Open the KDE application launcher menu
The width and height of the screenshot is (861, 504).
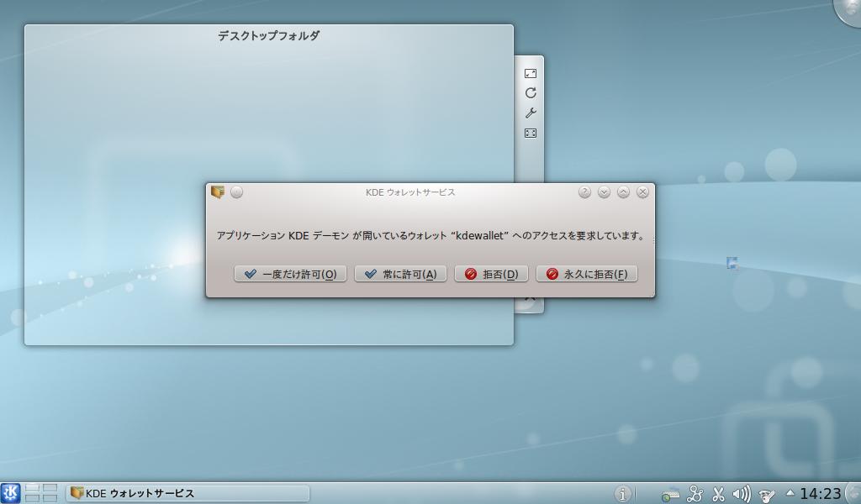10,494
